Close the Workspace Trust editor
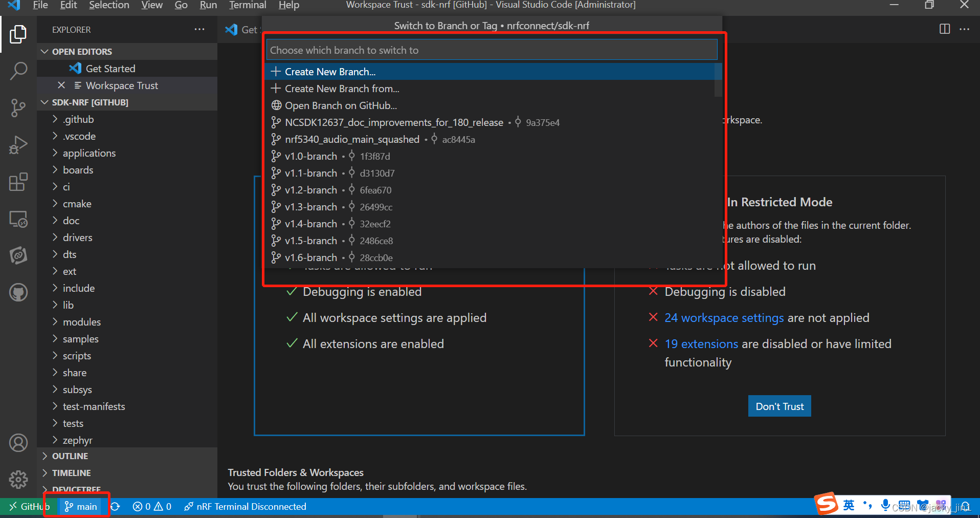This screenshot has height=518, width=980. [x=61, y=85]
